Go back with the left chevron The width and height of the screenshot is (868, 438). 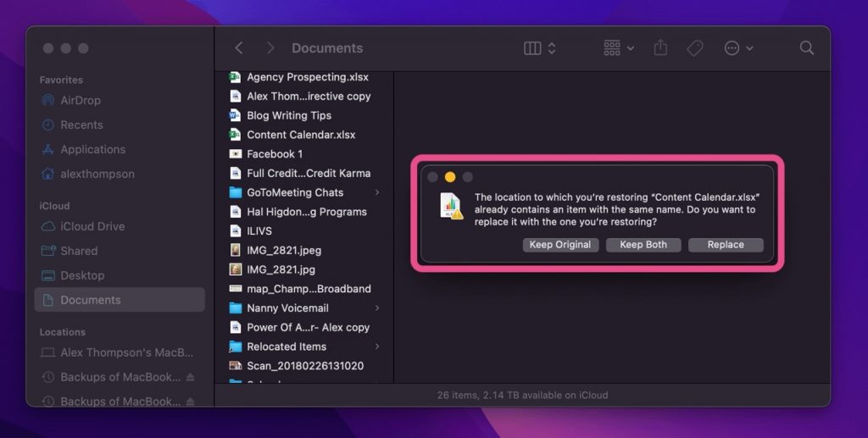239,48
